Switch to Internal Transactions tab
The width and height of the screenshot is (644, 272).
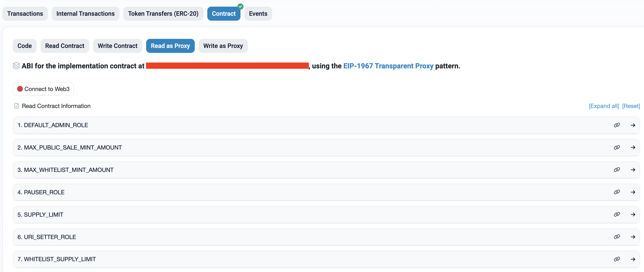(x=85, y=14)
